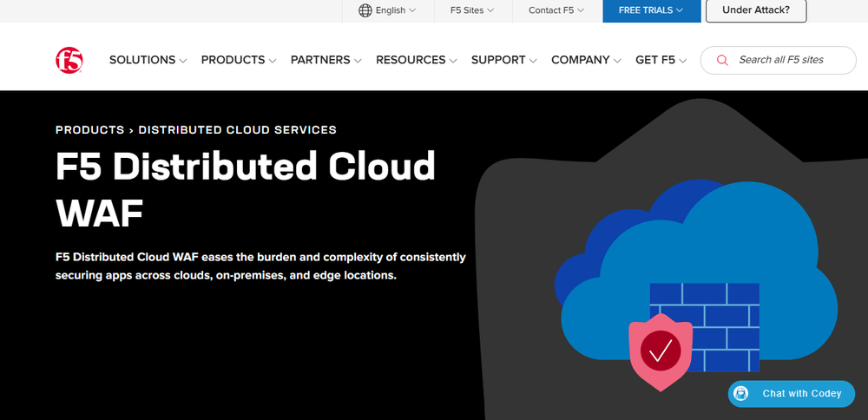
Task: Go to DISTRIBUTED CLOUD SERVICES breadcrumb
Action: click(238, 130)
